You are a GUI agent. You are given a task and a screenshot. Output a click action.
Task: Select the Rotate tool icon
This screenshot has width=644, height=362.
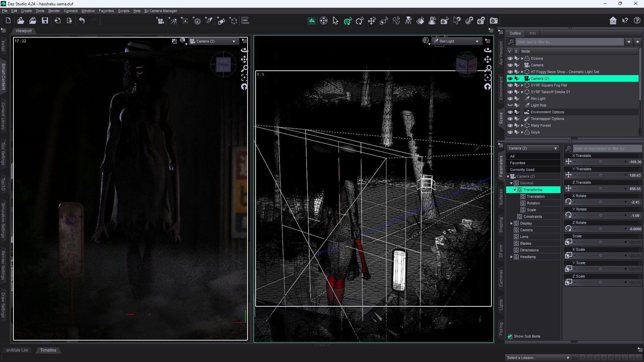(x=360, y=21)
